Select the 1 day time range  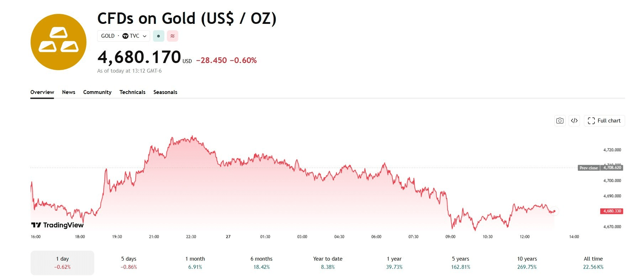[62, 263]
